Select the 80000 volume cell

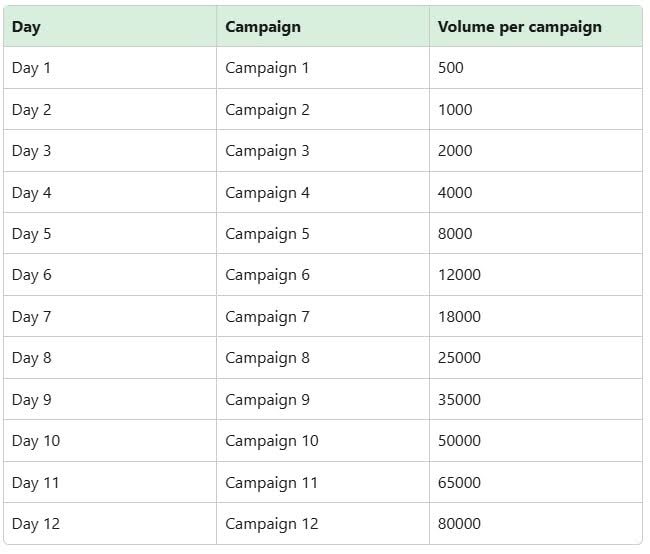tap(459, 524)
